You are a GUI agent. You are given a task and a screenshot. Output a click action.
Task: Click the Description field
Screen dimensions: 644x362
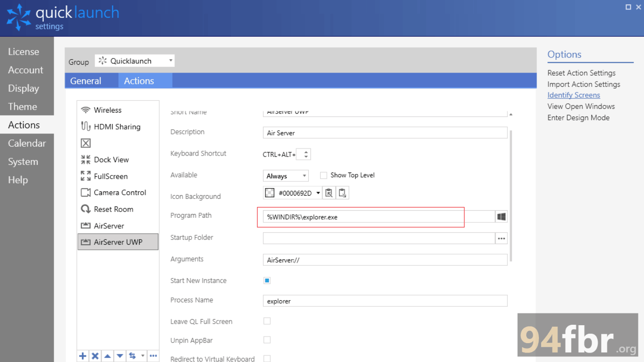(385, 133)
